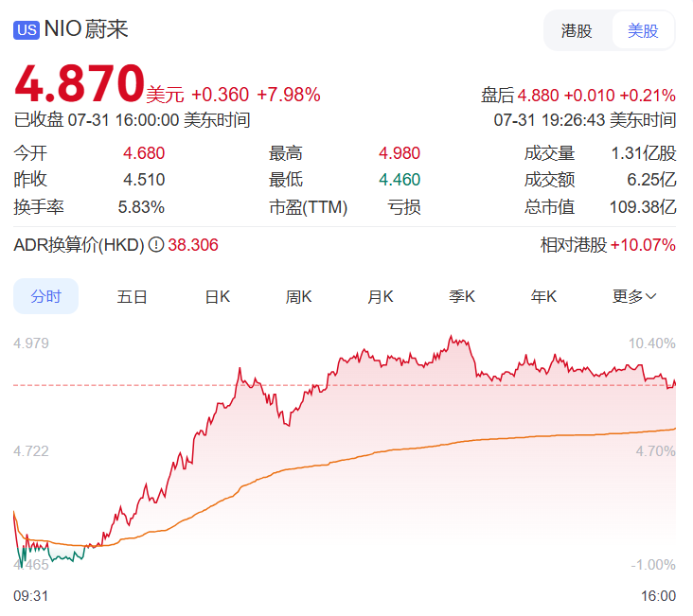
Task: Click ADR converted price 38.306
Action: (193, 245)
